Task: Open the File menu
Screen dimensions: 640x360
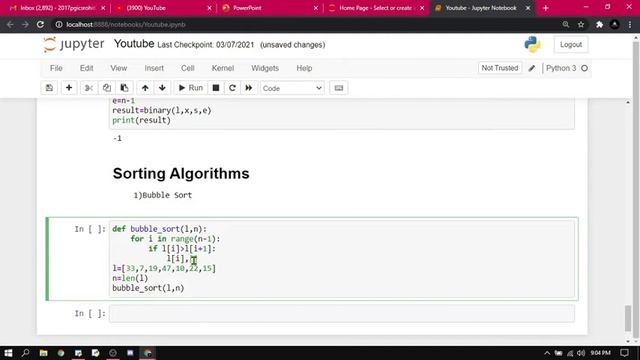Action: pyautogui.click(x=56, y=68)
